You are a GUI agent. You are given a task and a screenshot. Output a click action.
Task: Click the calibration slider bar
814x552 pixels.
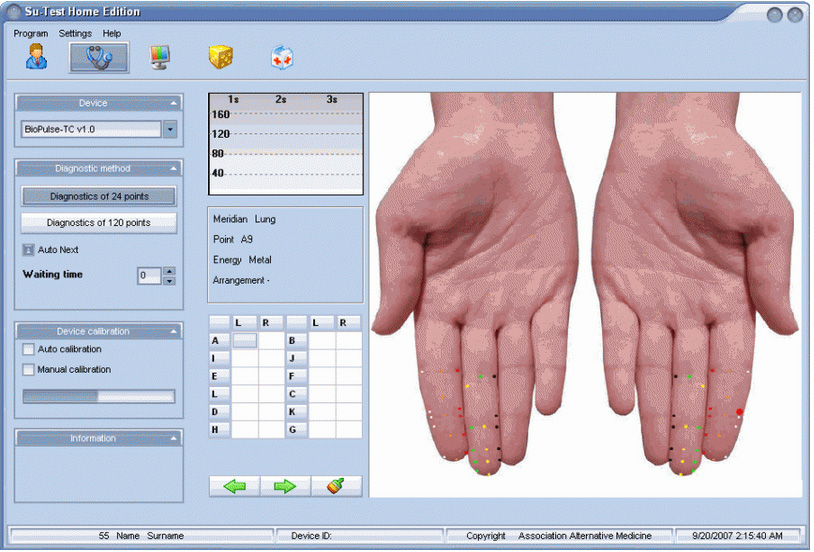coord(99,396)
